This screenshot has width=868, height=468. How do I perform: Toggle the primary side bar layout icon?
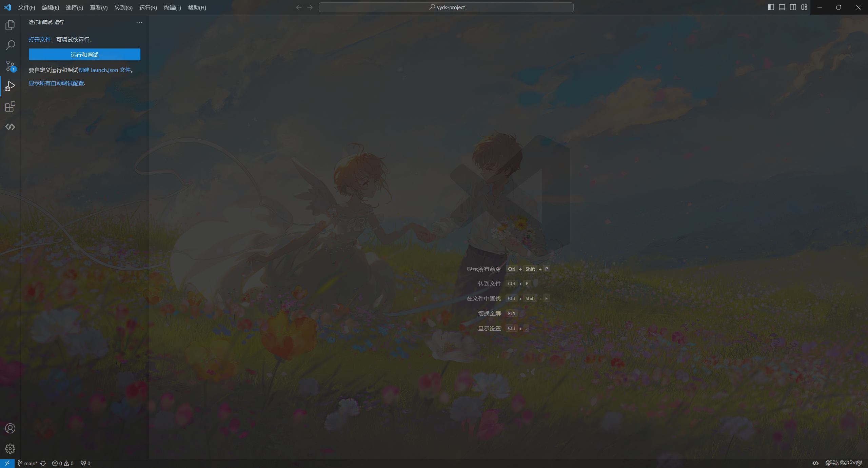771,7
